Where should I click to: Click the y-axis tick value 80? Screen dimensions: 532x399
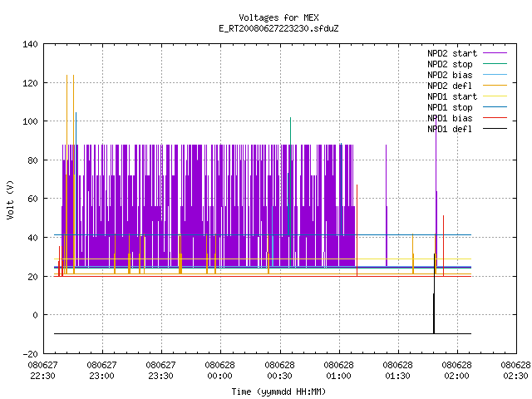(x=32, y=160)
